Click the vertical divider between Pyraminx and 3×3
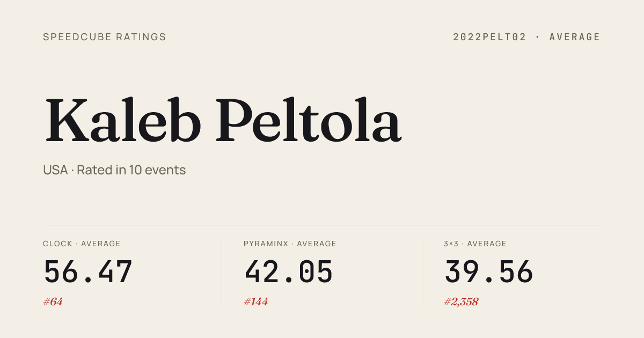This screenshot has height=338, width=644. (422, 273)
